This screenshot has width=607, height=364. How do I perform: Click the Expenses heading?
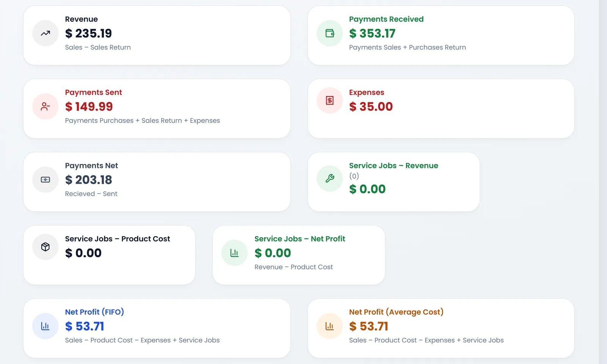366,93
